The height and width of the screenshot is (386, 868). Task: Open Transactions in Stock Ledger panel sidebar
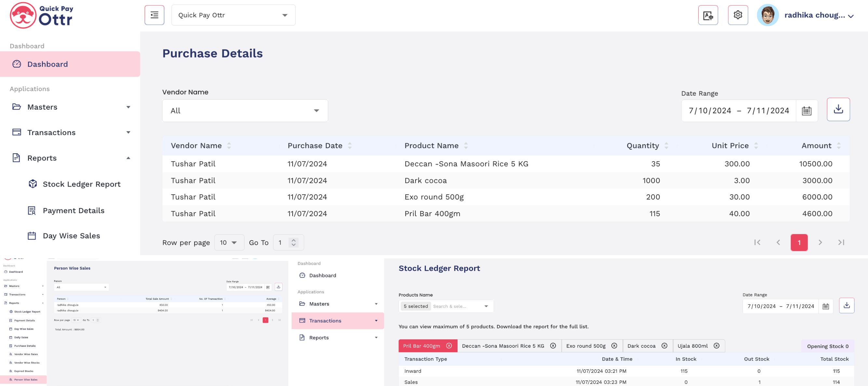pyautogui.click(x=338, y=321)
